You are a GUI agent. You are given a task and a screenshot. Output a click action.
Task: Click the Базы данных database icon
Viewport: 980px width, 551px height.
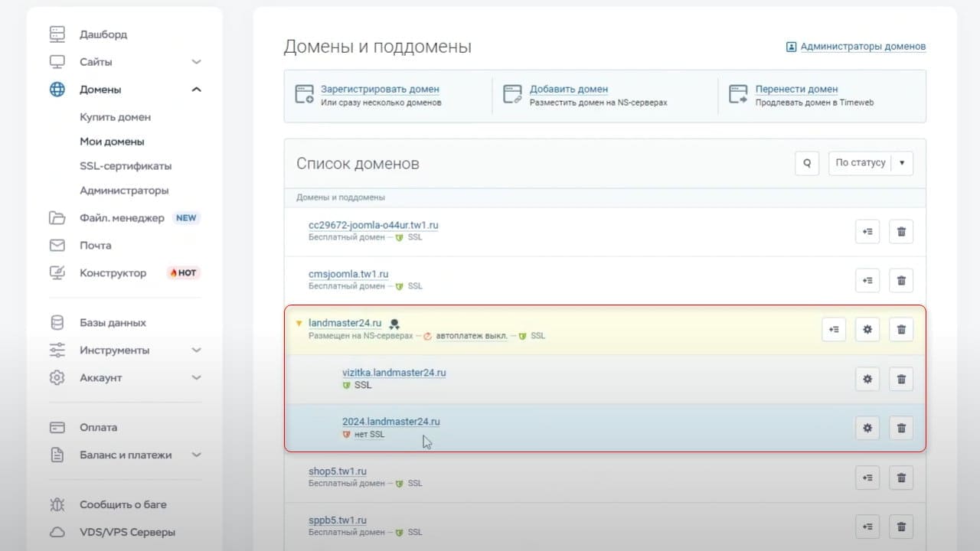click(57, 323)
